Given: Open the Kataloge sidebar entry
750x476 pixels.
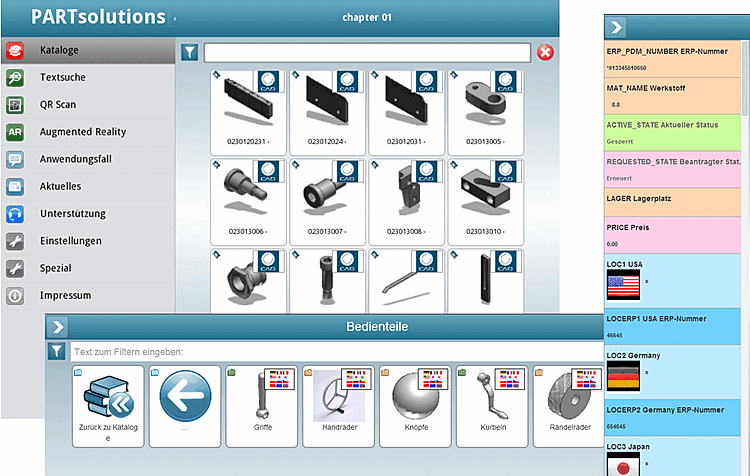Looking at the screenshot, I should 88,50.
